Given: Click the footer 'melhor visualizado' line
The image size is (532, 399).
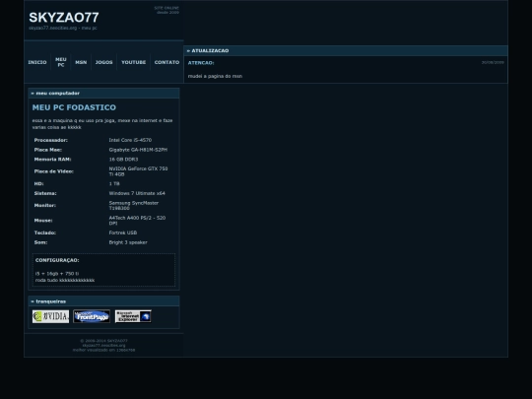Looking at the screenshot, I should click(103, 350).
